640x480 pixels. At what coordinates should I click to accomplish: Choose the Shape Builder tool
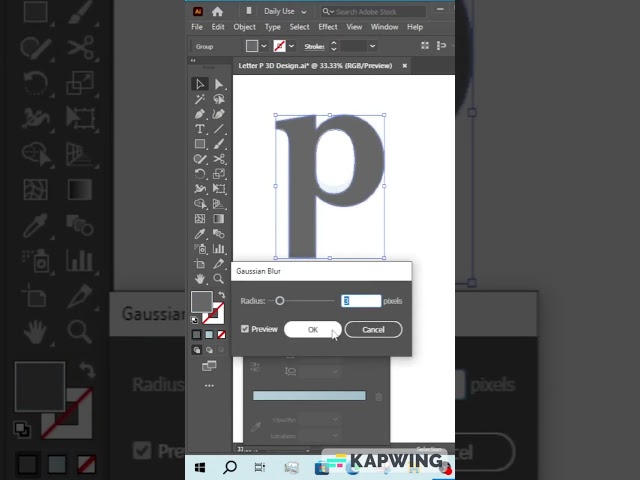pos(200,204)
